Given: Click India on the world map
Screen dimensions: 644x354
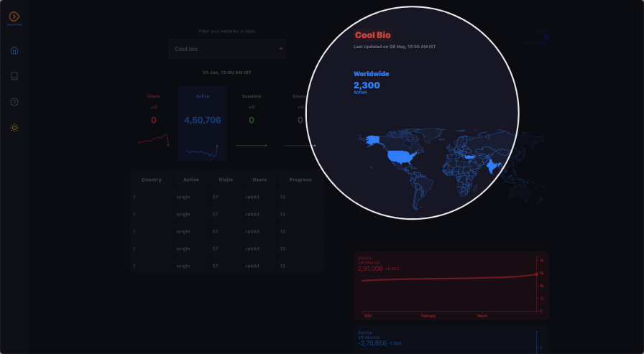Looking at the screenshot, I should [493, 167].
